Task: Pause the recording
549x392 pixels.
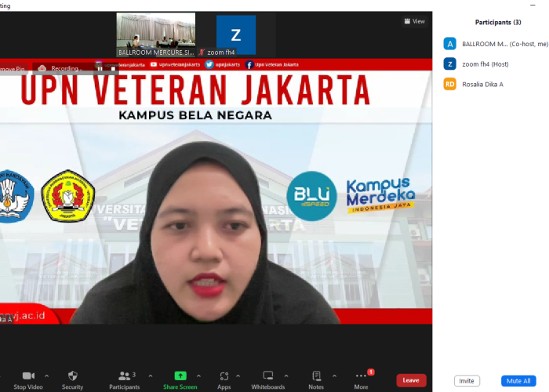Action: [100, 68]
